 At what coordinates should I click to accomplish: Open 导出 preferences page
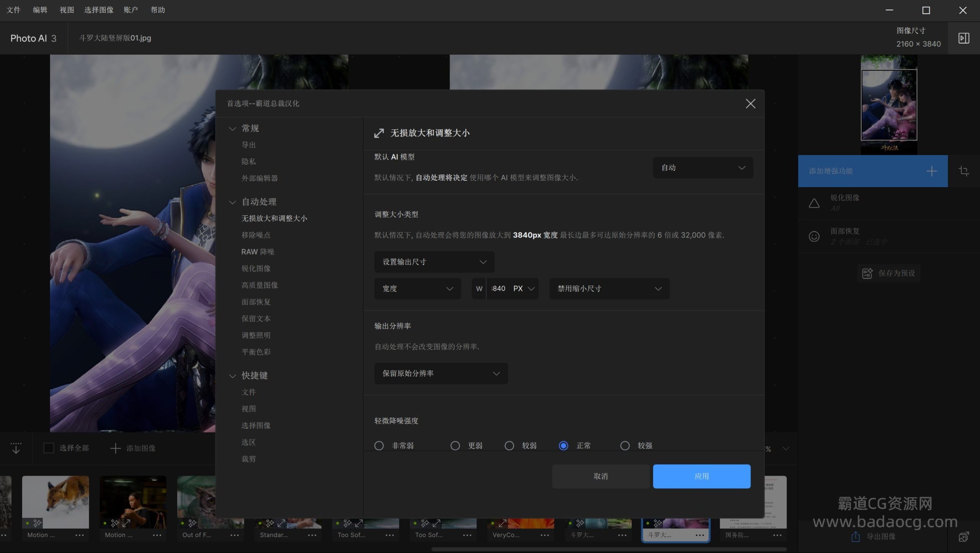pyautogui.click(x=248, y=145)
